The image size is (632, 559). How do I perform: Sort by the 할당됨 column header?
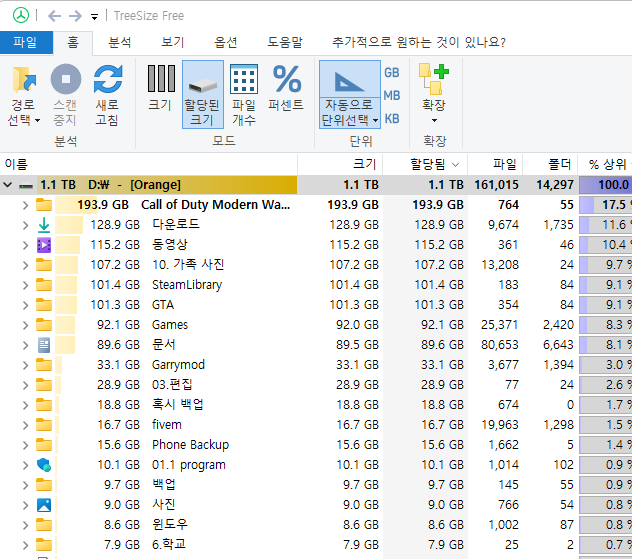(x=425, y=164)
